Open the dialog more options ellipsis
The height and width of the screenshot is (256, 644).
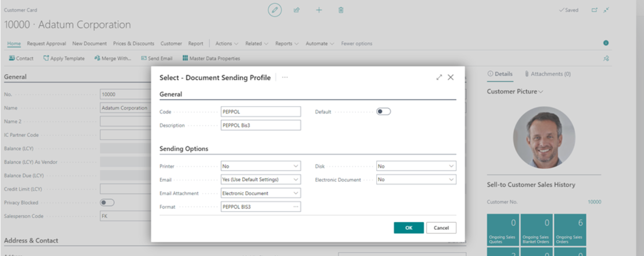coord(285,77)
